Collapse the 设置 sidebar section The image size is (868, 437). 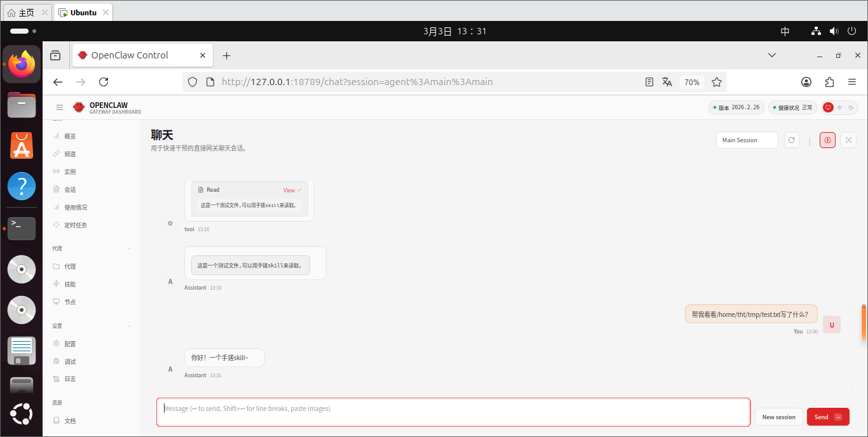[x=129, y=326]
